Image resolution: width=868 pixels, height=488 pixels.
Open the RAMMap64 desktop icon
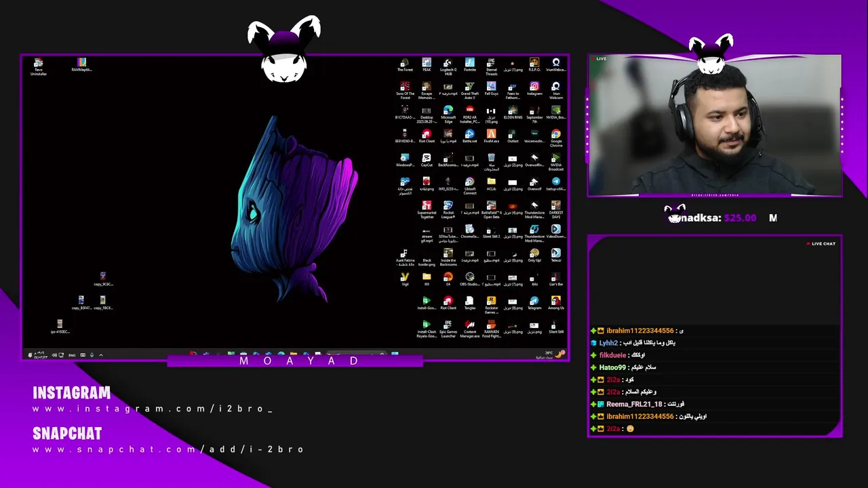click(81, 65)
